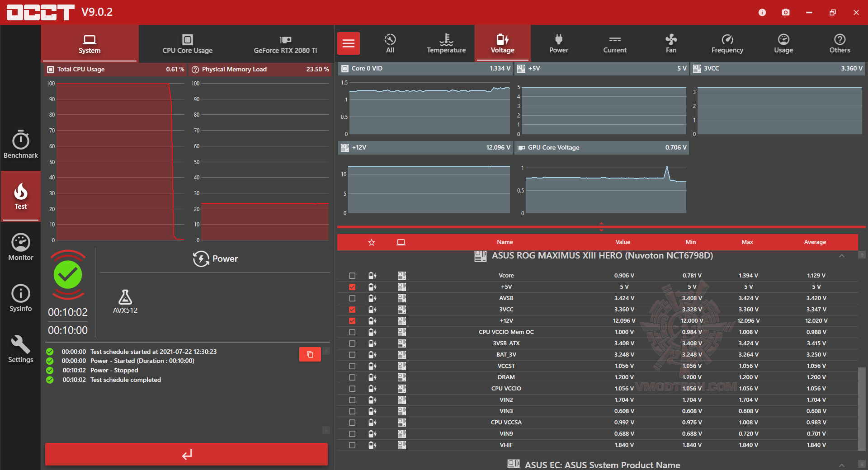Viewport: 868px width, 470px height.
Task: Uncheck the +5V graph checkbox
Action: point(352,287)
